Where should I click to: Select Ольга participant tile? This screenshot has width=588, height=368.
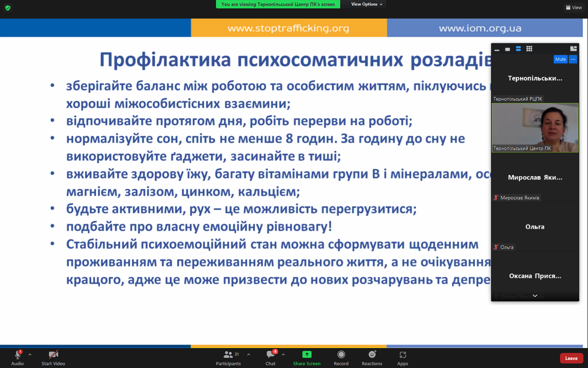(x=535, y=227)
